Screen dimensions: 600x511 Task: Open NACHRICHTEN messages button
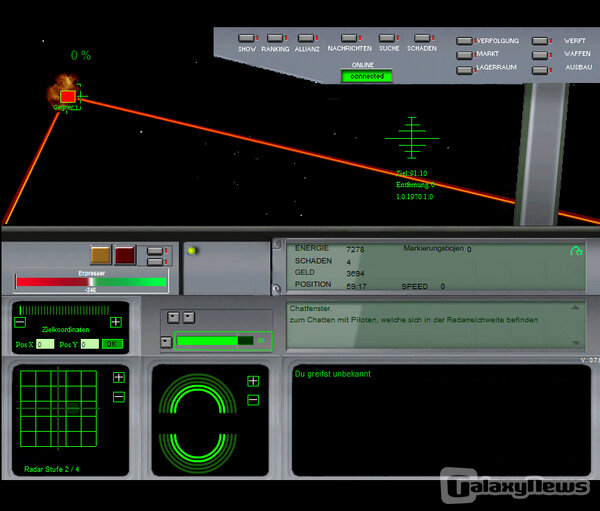point(349,38)
